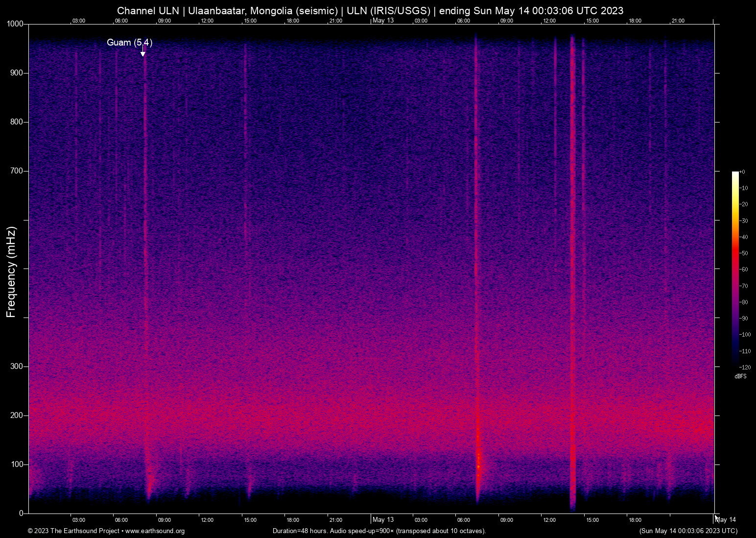Click the 300 mHz frequency label
This screenshot has height=538, width=756.
(18, 366)
